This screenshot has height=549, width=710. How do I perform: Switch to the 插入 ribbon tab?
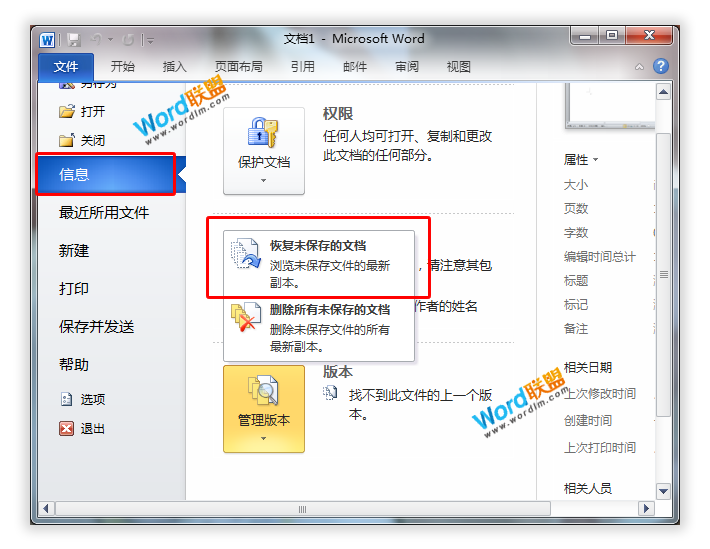pos(175,67)
